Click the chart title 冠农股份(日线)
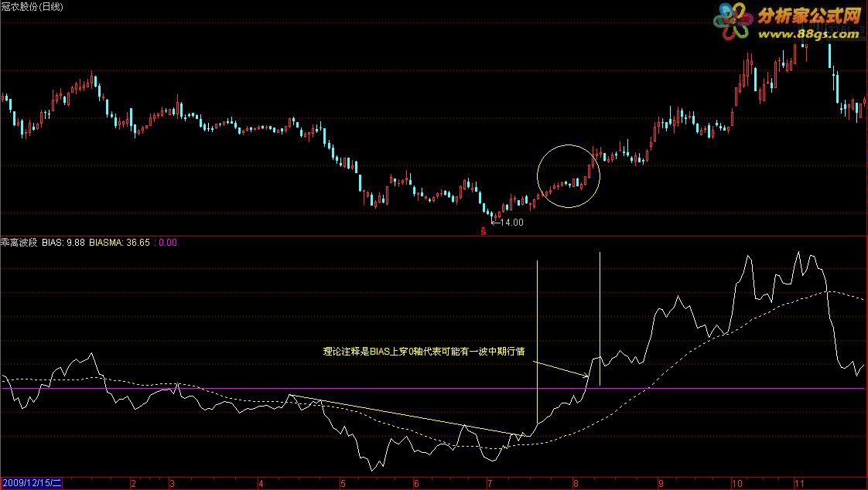 [x=32, y=7]
